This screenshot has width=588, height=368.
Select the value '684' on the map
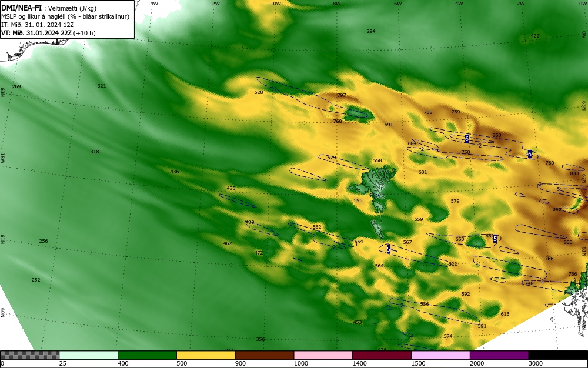click(412, 143)
